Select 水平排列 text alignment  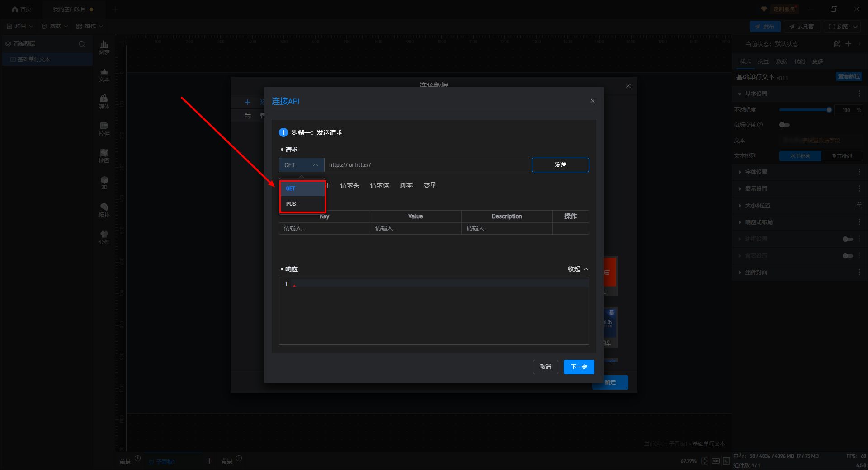click(x=800, y=156)
